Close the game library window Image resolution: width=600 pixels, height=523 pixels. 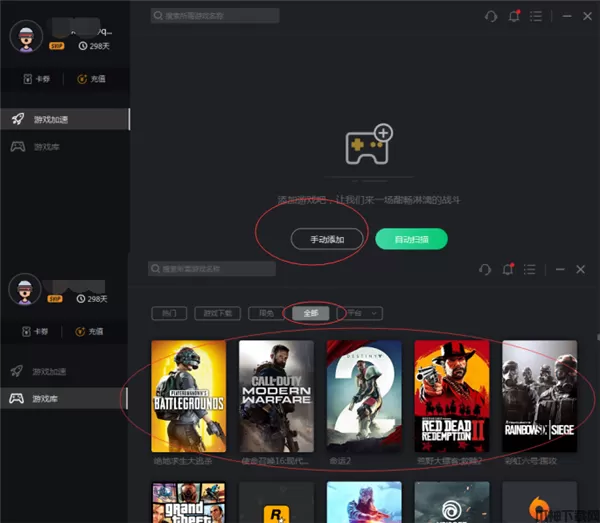580,269
